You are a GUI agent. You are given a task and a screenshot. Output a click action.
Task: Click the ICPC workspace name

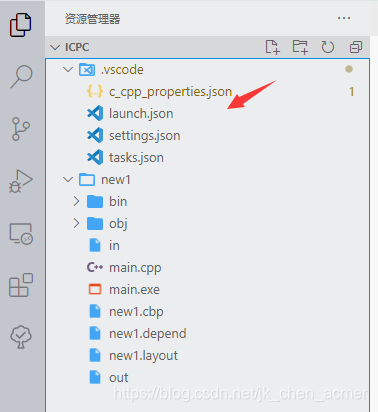tap(77, 47)
